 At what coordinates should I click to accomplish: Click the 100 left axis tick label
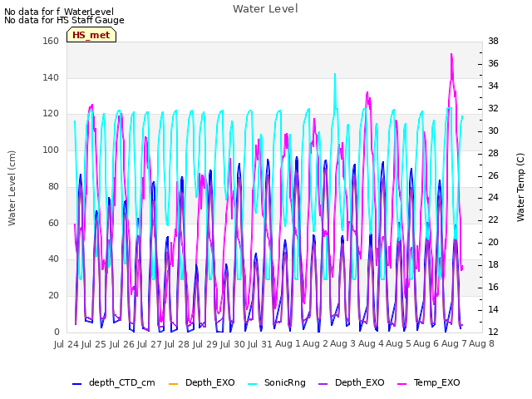(51, 150)
